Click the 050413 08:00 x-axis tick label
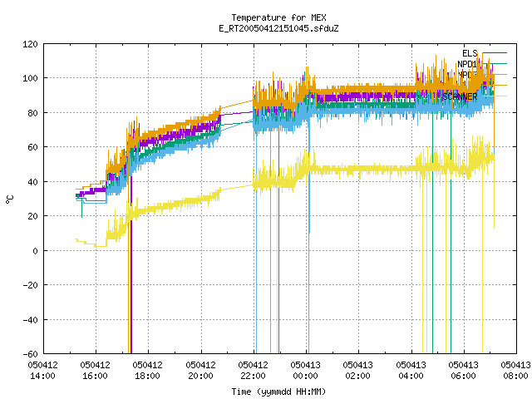 pos(515,371)
